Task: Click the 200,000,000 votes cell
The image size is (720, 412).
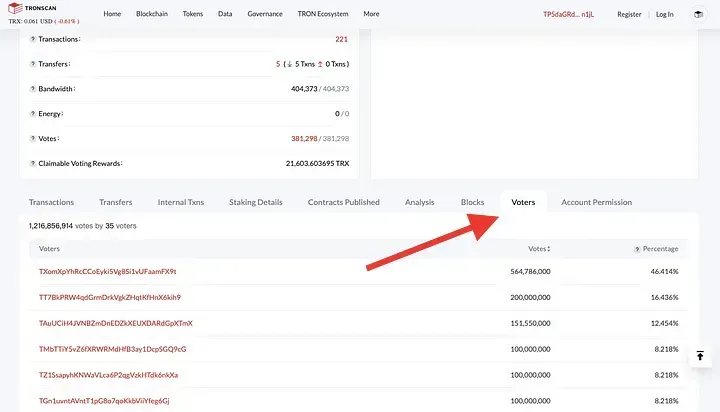Action: coord(530,297)
